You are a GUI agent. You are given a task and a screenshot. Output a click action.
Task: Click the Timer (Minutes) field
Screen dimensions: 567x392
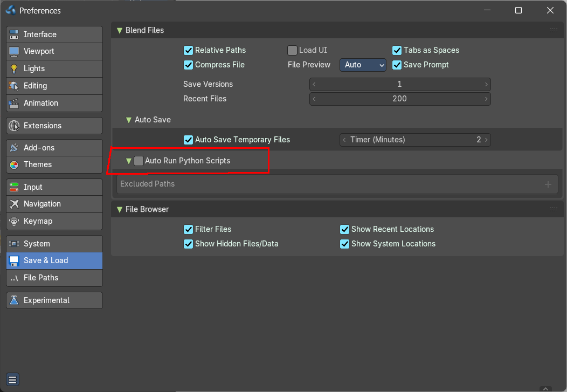pos(415,140)
